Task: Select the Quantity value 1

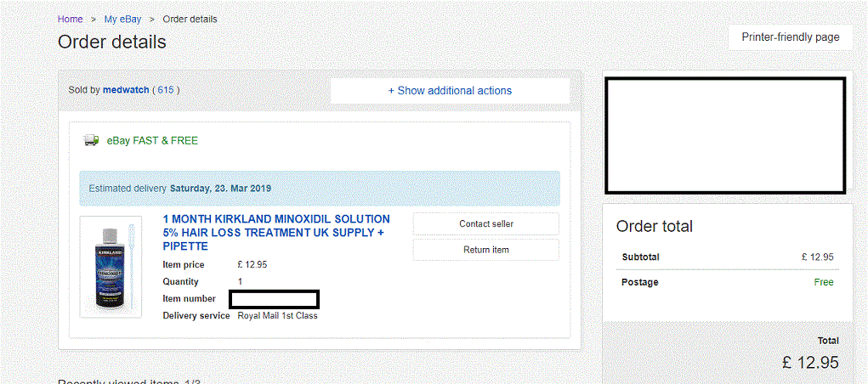Action: [x=241, y=282]
